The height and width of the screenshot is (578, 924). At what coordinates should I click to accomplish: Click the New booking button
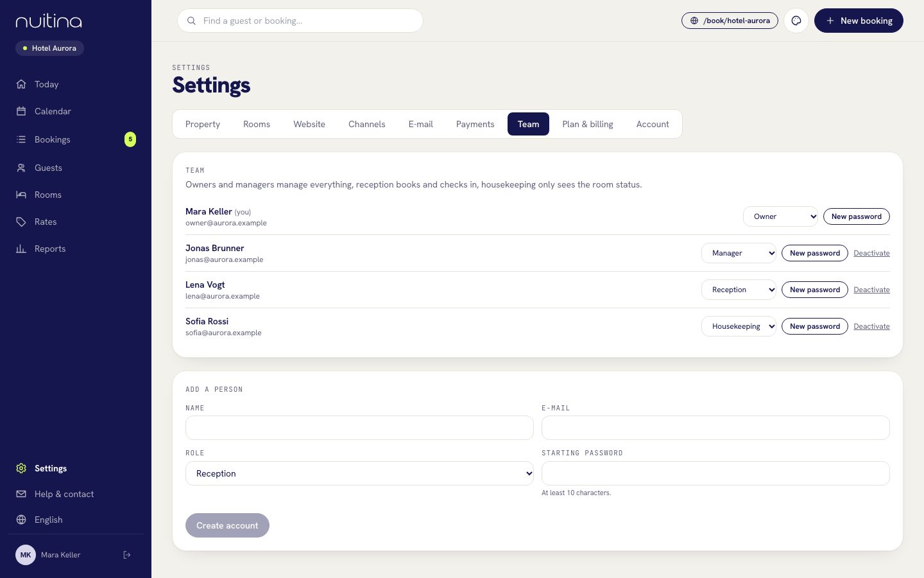click(859, 21)
